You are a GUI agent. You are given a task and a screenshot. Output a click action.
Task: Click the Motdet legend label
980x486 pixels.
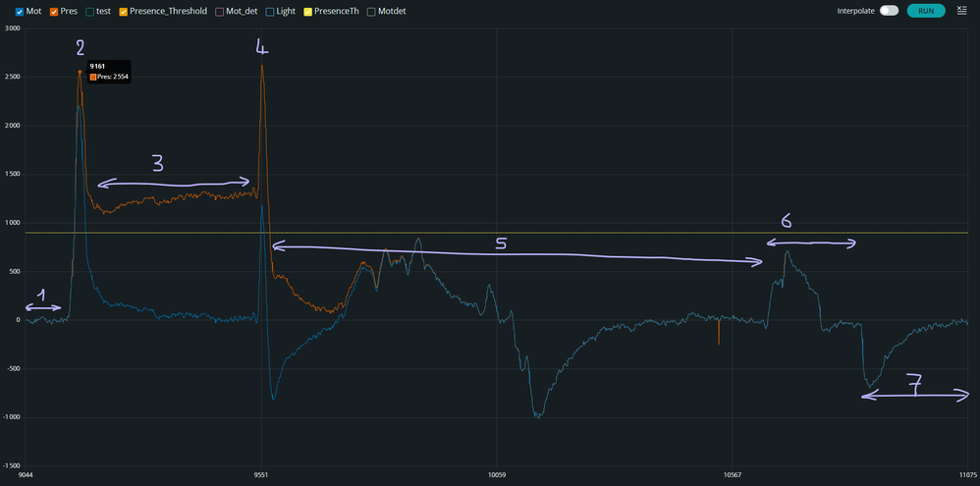point(392,11)
